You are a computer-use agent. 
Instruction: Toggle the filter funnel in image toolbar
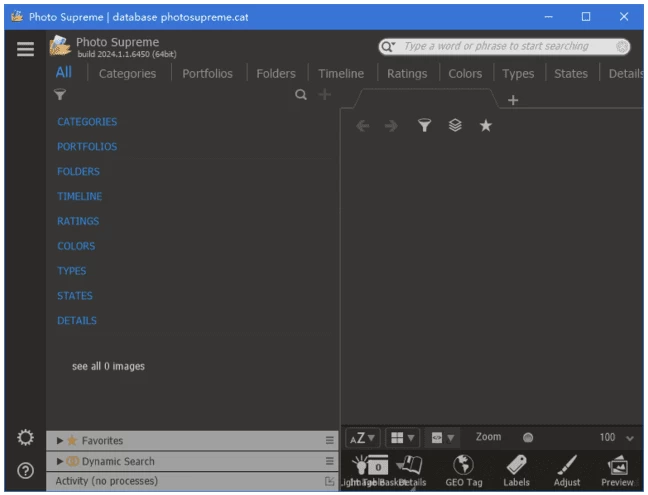(424, 126)
